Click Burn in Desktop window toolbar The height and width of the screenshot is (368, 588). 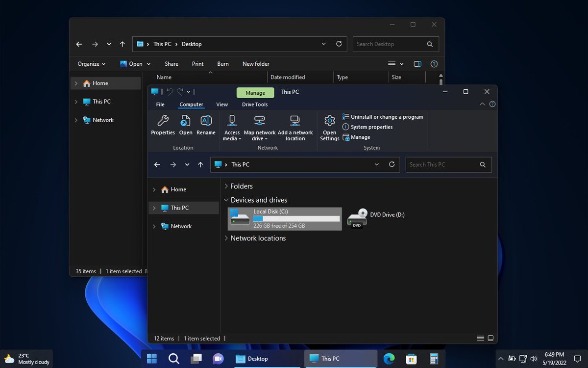(223, 64)
